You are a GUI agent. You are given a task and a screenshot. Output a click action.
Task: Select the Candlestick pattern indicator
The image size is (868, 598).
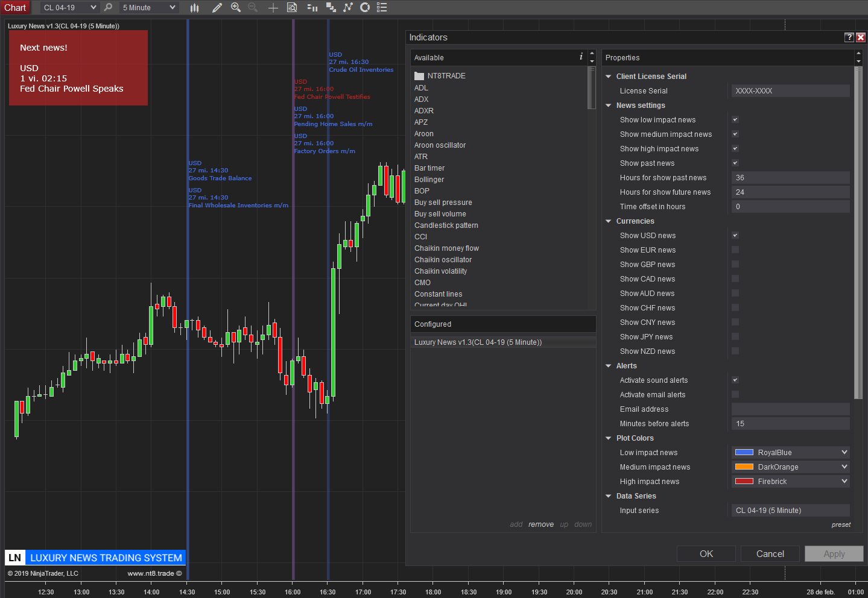[446, 225]
